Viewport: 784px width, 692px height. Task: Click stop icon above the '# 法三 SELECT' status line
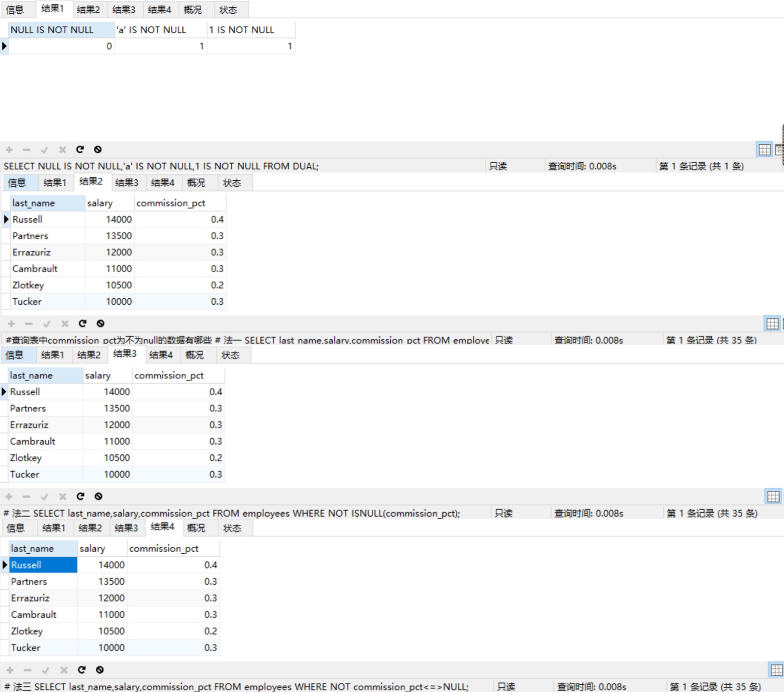(100, 670)
